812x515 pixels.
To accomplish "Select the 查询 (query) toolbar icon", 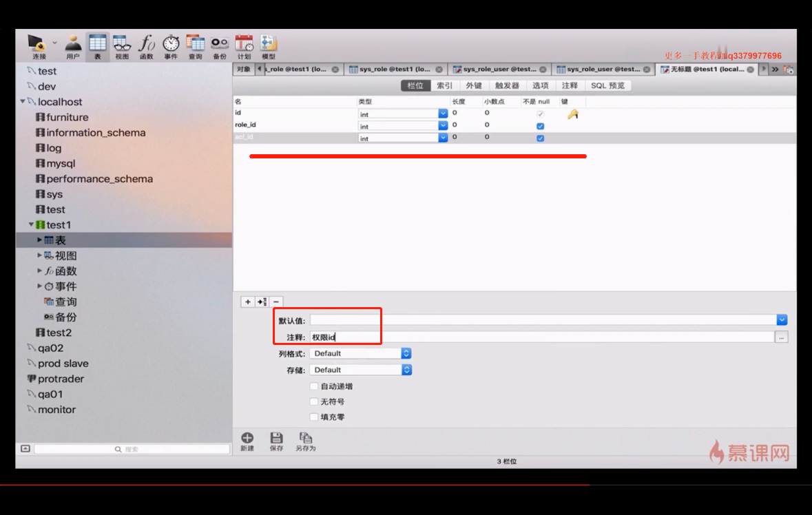I will coord(195,47).
